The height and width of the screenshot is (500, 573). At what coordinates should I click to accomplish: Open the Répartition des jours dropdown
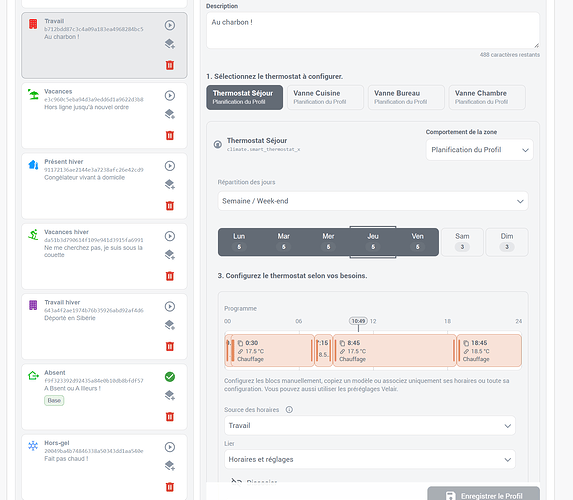(373, 201)
